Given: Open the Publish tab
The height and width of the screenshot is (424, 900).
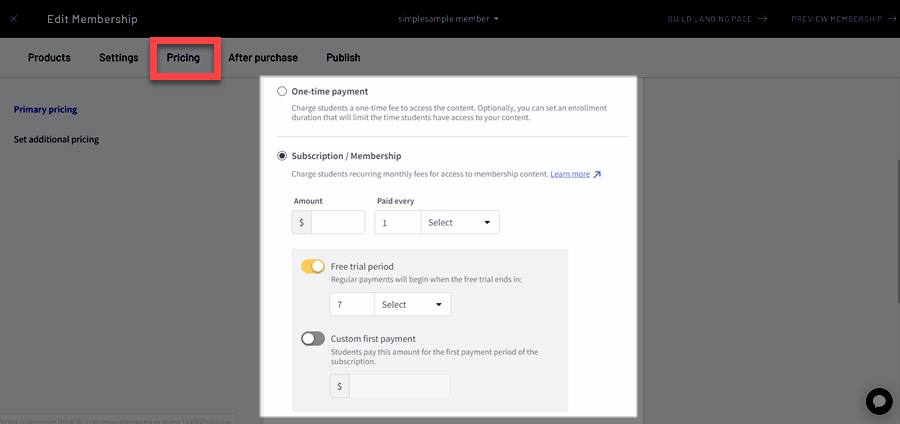Looking at the screenshot, I should (343, 58).
